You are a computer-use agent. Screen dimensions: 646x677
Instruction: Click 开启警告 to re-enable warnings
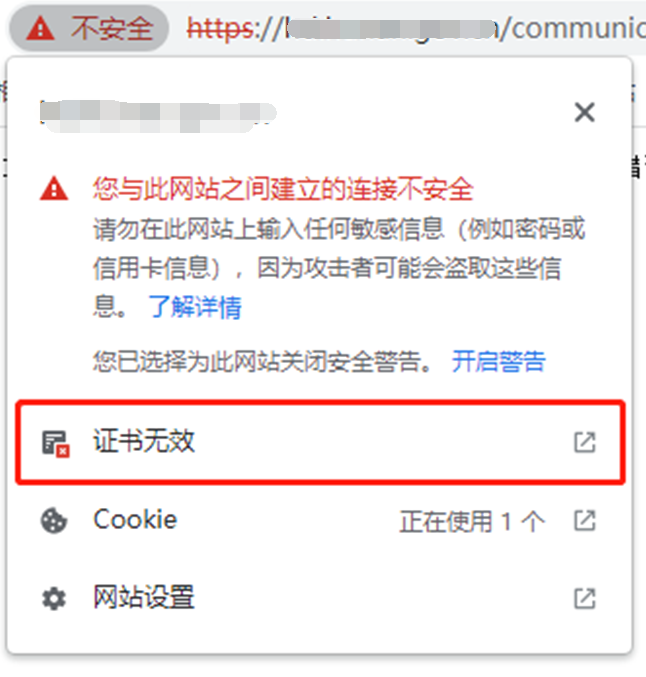[x=499, y=361]
